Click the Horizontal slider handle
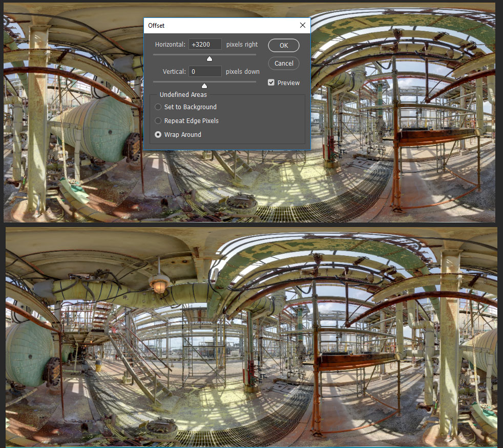Image resolution: width=503 pixels, height=448 pixels. [209, 58]
